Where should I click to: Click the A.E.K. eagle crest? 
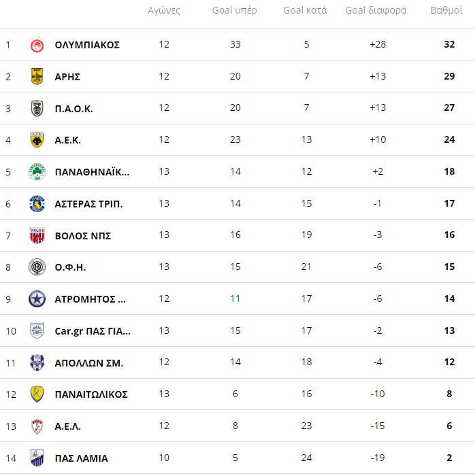pyautogui.click(x=37, y=140)
